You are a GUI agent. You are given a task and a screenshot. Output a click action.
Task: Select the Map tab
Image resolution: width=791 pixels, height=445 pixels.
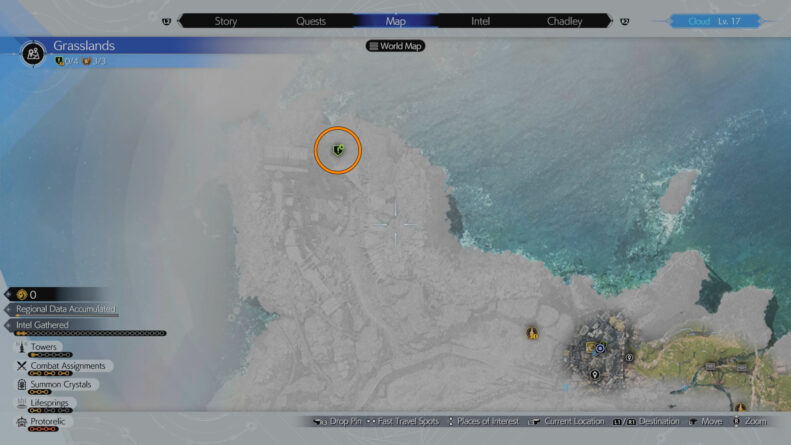point(396,21)
